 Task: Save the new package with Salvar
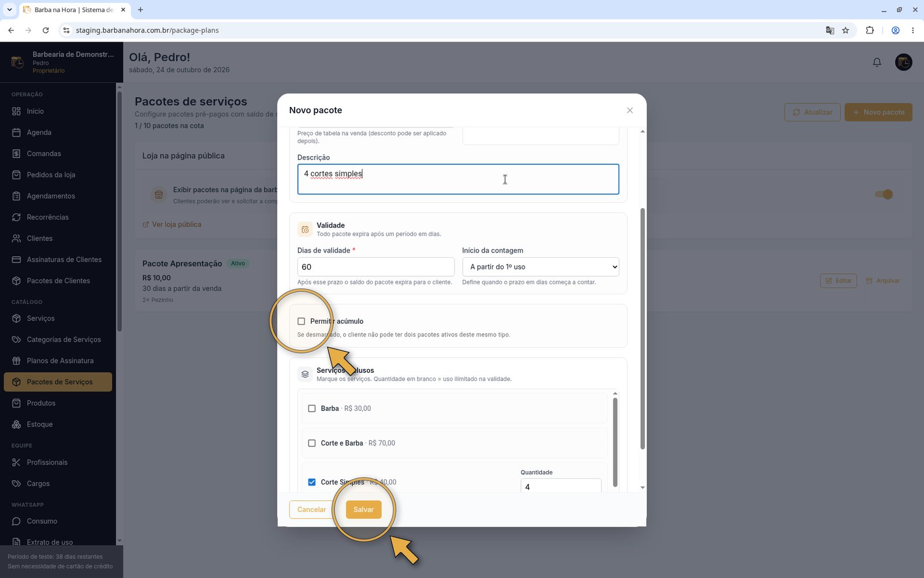pyautogui.click(x=363, y=510)
